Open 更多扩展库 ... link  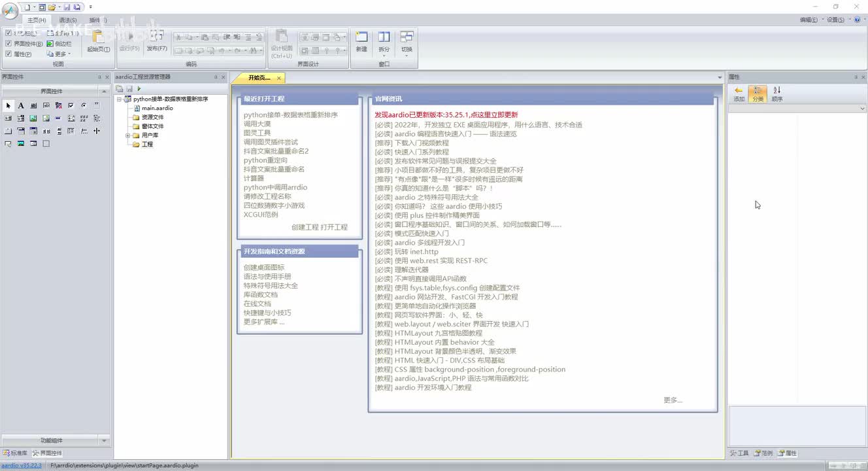(264, 322)
